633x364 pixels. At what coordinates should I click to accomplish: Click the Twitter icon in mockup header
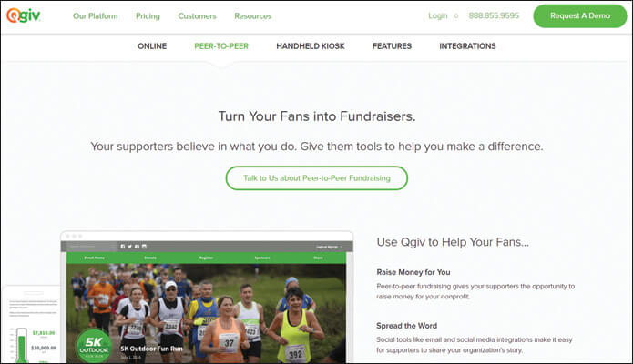[130, 247]
